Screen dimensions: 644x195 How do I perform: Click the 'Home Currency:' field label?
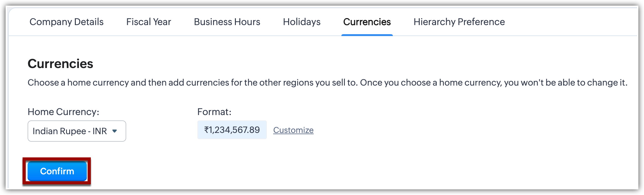tap(63, 112)
